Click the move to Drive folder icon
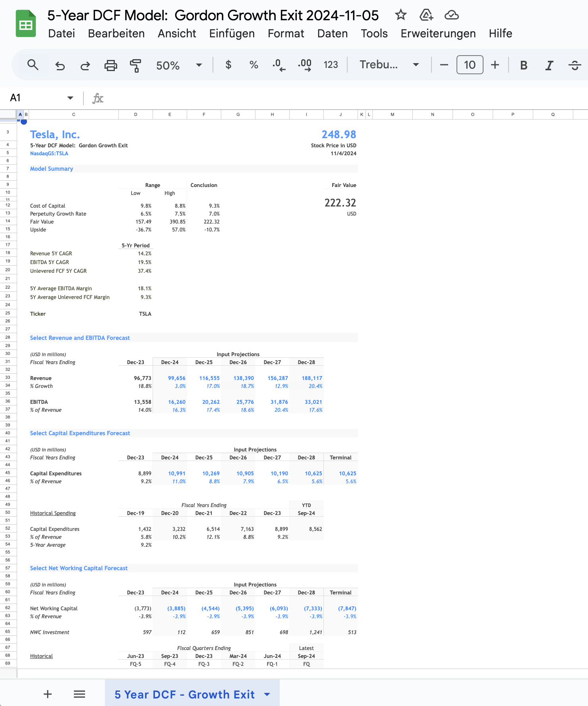 click(x=426, y=15)
